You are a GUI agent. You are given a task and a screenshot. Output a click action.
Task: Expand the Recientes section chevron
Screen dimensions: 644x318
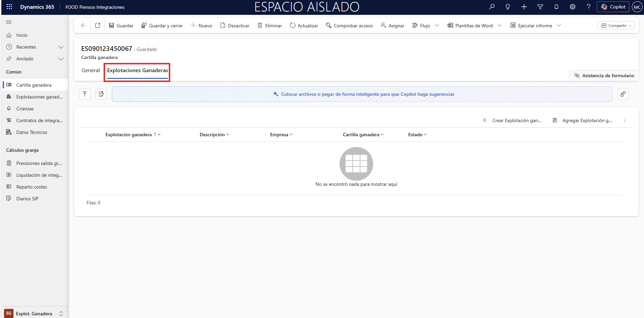[x=61, y=47]
